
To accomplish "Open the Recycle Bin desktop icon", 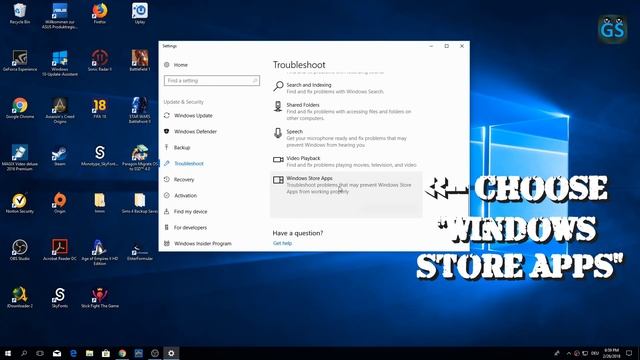I will [x=20, y=13].
